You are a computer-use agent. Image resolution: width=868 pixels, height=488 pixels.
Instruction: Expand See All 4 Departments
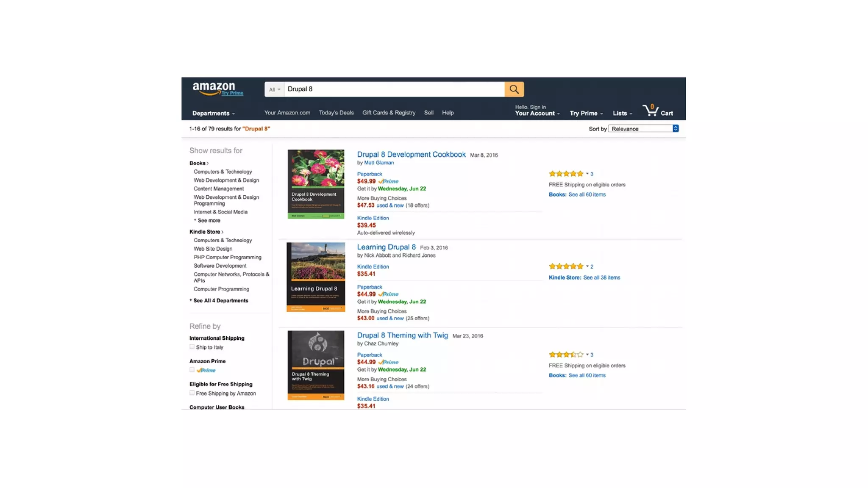[x=220, y=300]
